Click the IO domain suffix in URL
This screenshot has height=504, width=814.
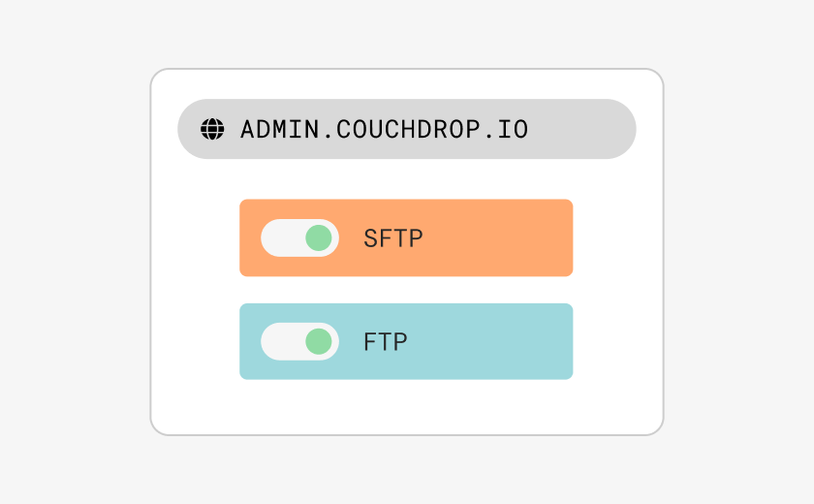(x=515, y=129)
